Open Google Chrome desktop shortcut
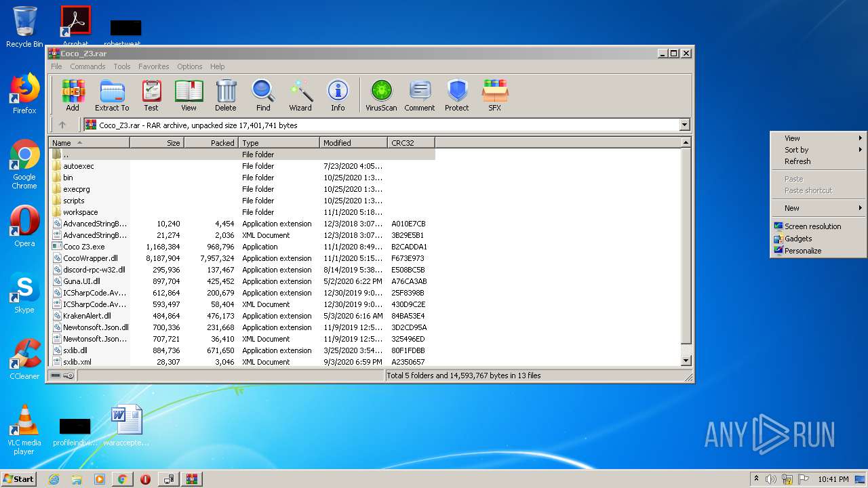868x488 pixels. [24, 165]
